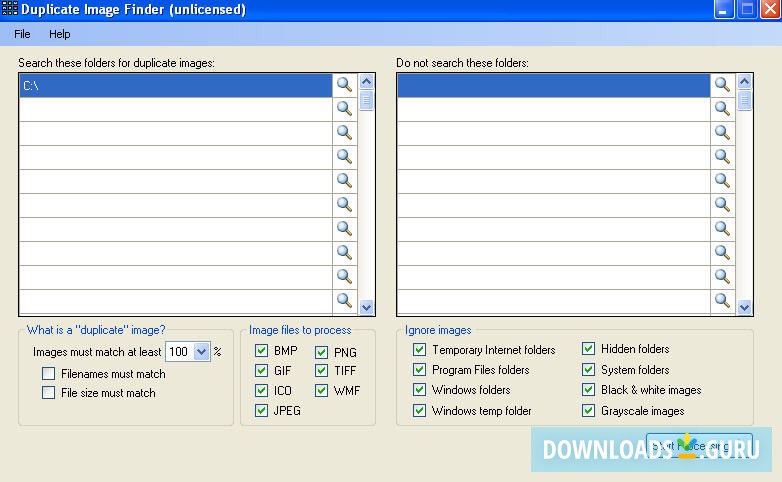The image size is (782, 482).
Task: Uncheck the PNG file type
Action: (x=321, y=352)
